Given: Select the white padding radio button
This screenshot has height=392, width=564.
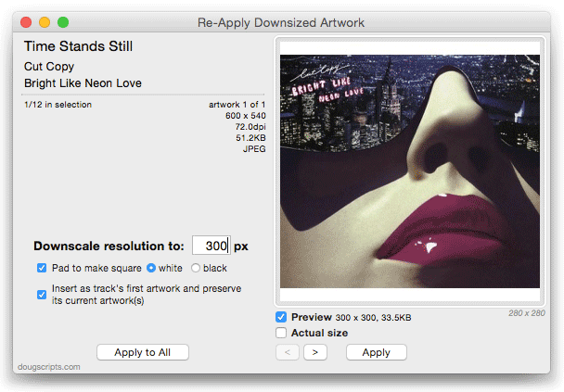Looking at the screenshot, I should (151, 268).
